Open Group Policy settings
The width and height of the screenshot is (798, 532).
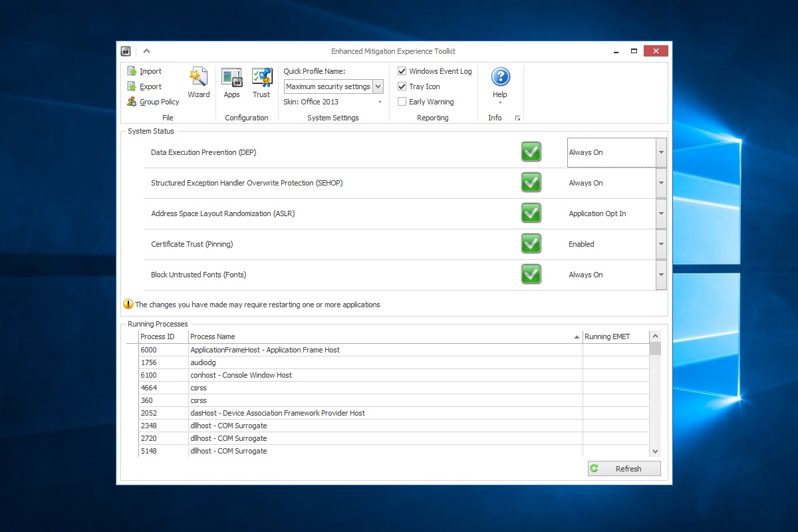pos(153,102)
